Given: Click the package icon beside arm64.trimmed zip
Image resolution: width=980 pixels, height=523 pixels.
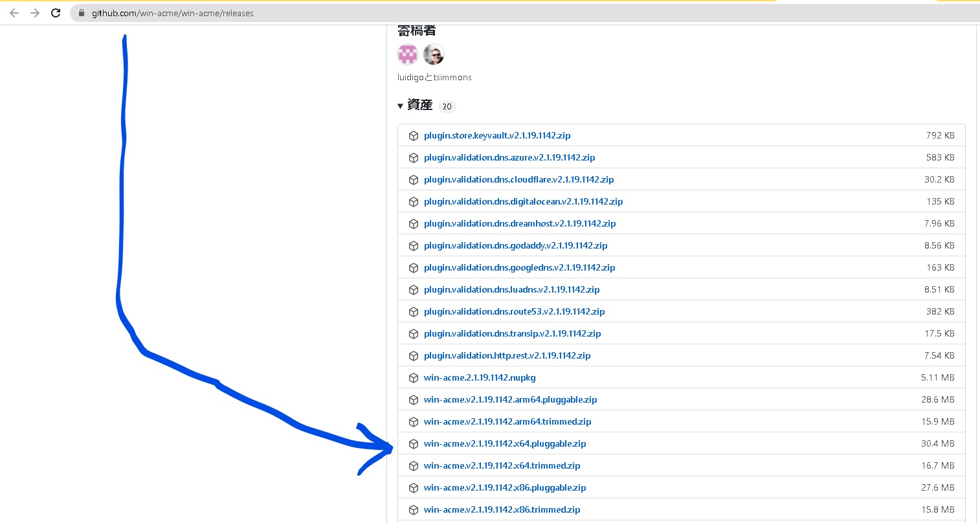Looking at the screenshot, I should pos(414,422).
